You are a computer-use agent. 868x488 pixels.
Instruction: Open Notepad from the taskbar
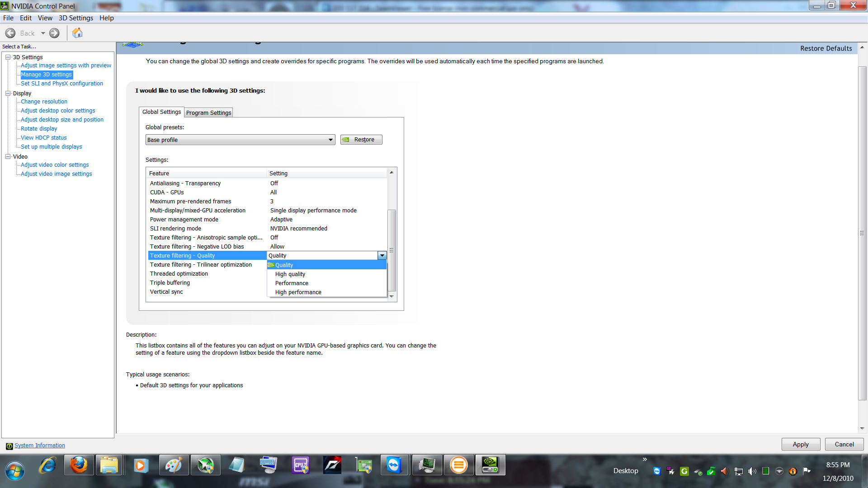(237, 465)
